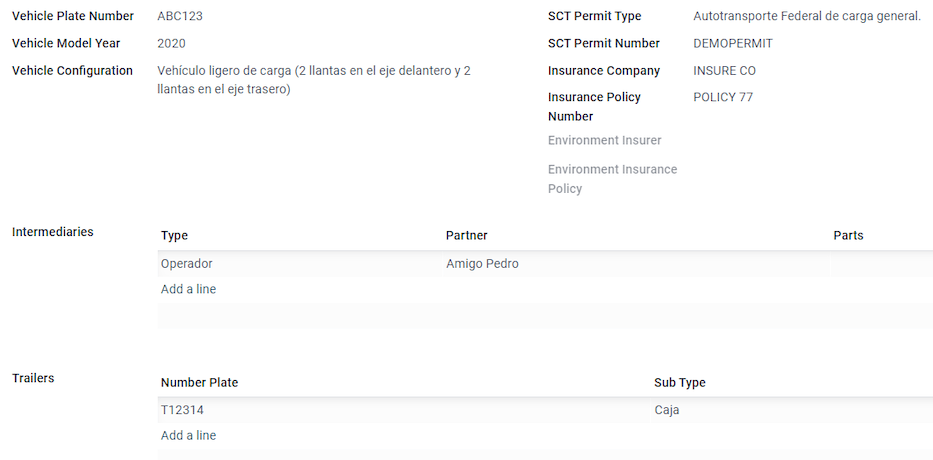Open the Operador intermediary type cell
This screenshot has width=933, height=460.
[x=300, y=264]
